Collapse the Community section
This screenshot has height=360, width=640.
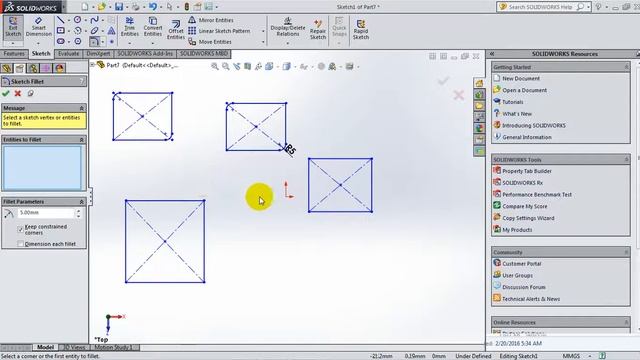627,252
